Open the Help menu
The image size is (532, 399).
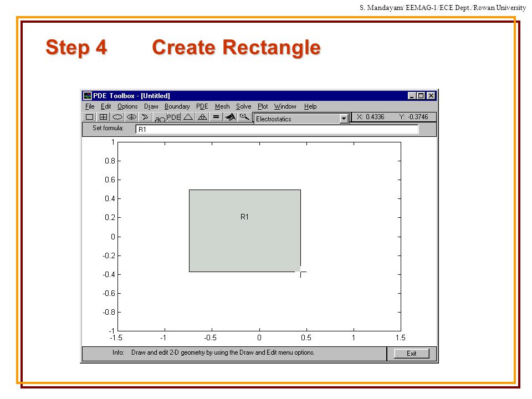pyautogui.click(x=310, y=106)
